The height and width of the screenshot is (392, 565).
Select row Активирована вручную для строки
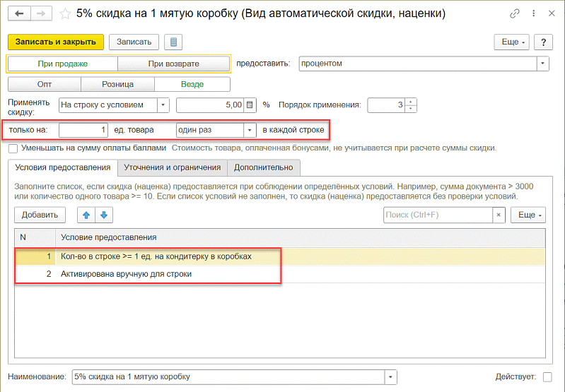point(279,274)
